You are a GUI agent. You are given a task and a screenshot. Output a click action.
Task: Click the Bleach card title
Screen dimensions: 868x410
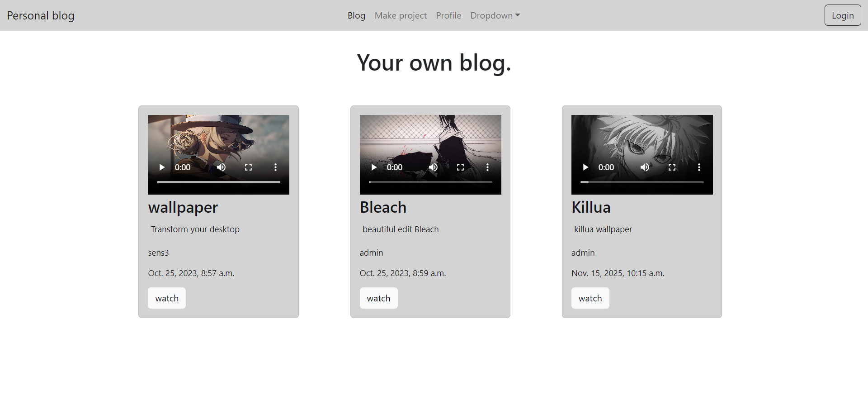click(383, 207)
